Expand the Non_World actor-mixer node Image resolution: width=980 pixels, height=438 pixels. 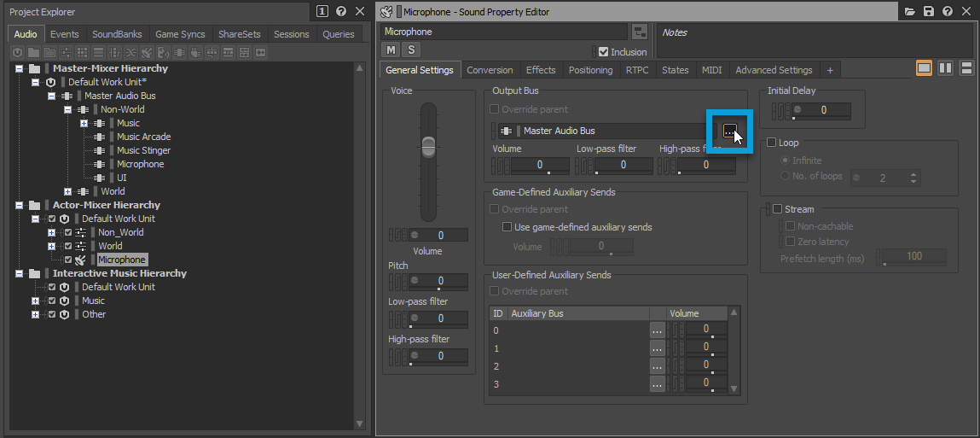coord(51,232)
